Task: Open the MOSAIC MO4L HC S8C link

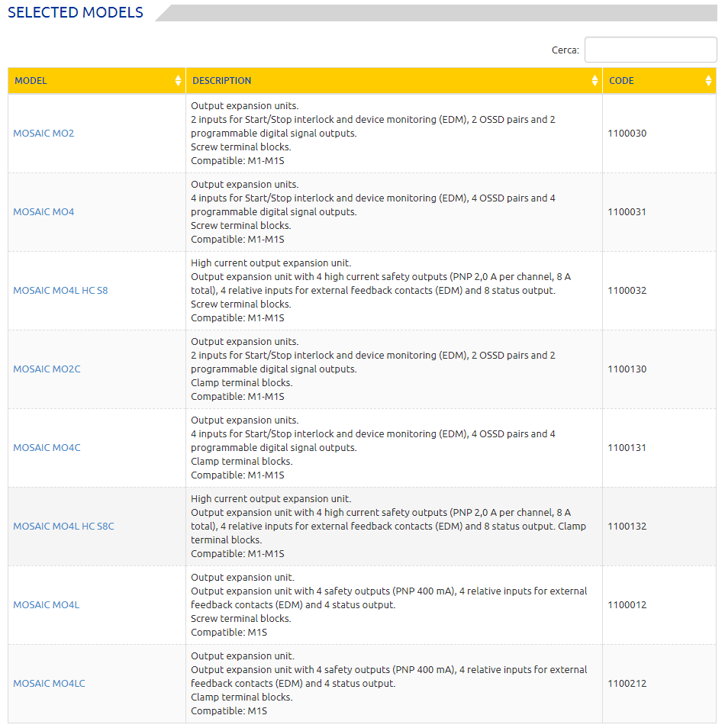Action: (63, 527)
